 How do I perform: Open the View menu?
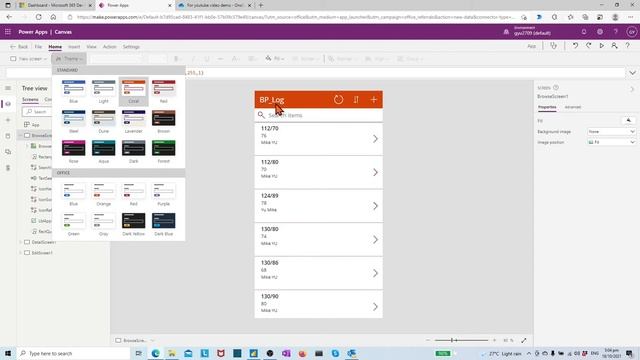91,47
